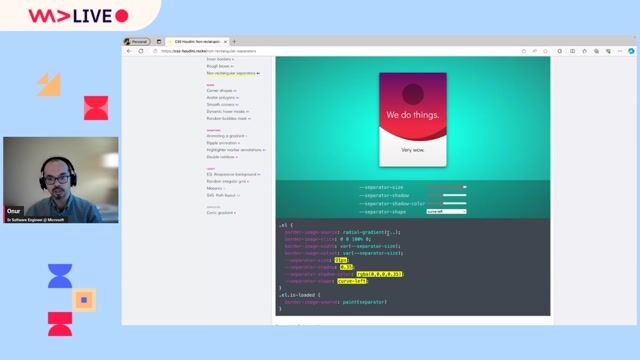Screen dimensions: 640x360
Task: Select the CSS Houdini tab
Action: (x=198, y=42)
